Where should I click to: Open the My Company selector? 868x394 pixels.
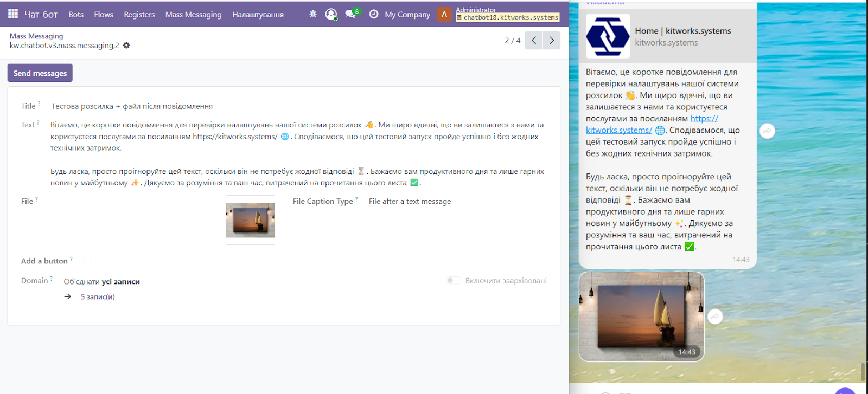tap(407, 15)
